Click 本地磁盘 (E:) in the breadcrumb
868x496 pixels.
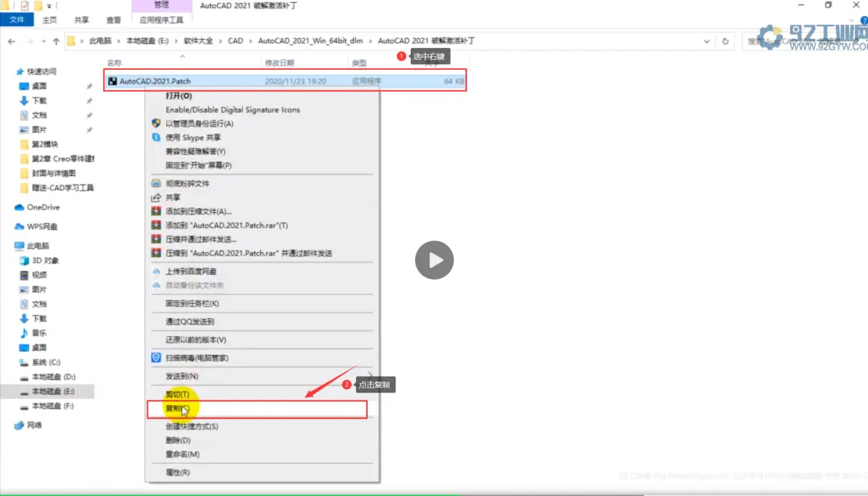pos(147,40)
